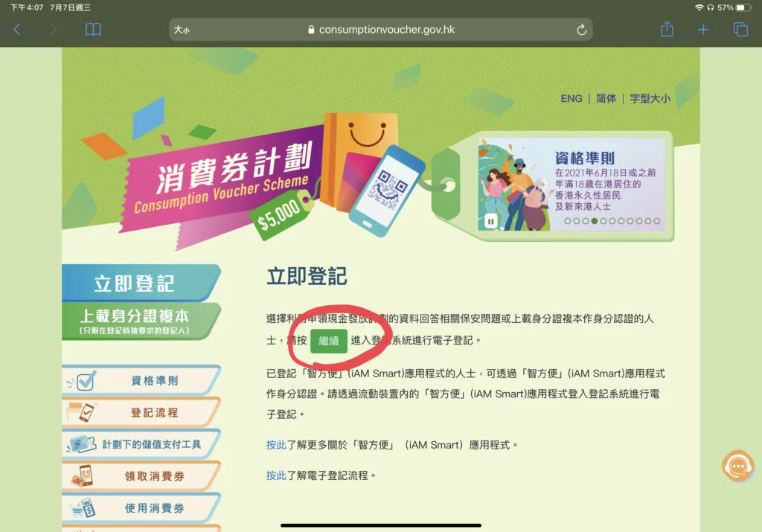Pause the banner slideshow
Viewport: 762px width, 532px height.
click(x=491, y=222)
